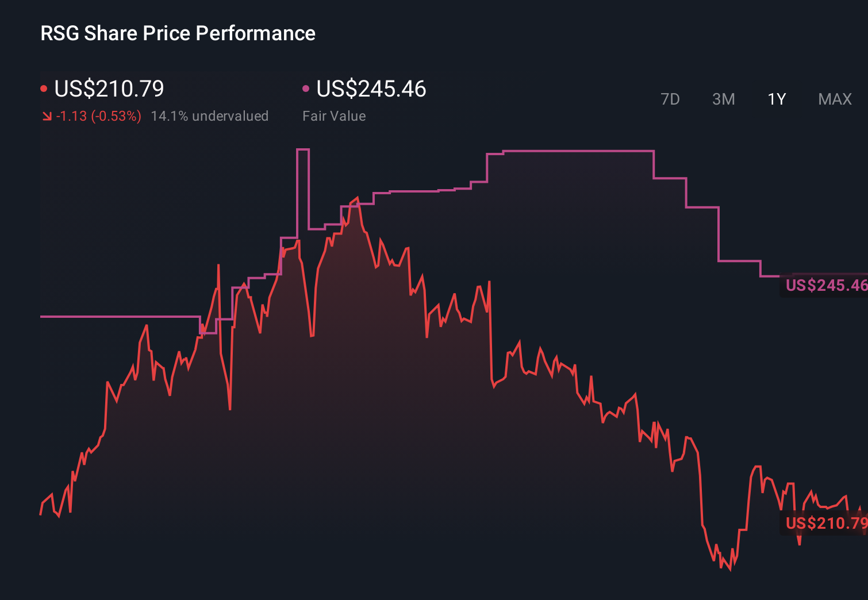The image size is (868, 600).
Task: Select the MAX time range view
Action: [834, 99]
